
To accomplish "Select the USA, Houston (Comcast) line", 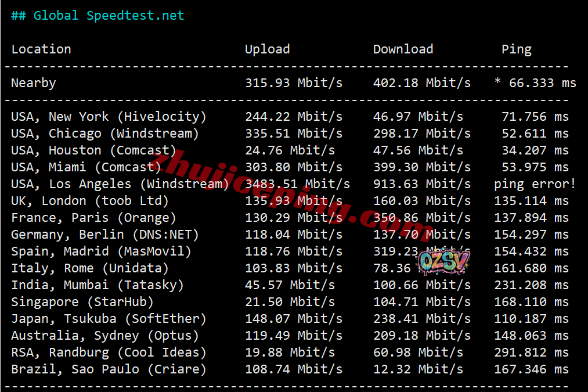I will pyautogui.click(x=290, y=150).
